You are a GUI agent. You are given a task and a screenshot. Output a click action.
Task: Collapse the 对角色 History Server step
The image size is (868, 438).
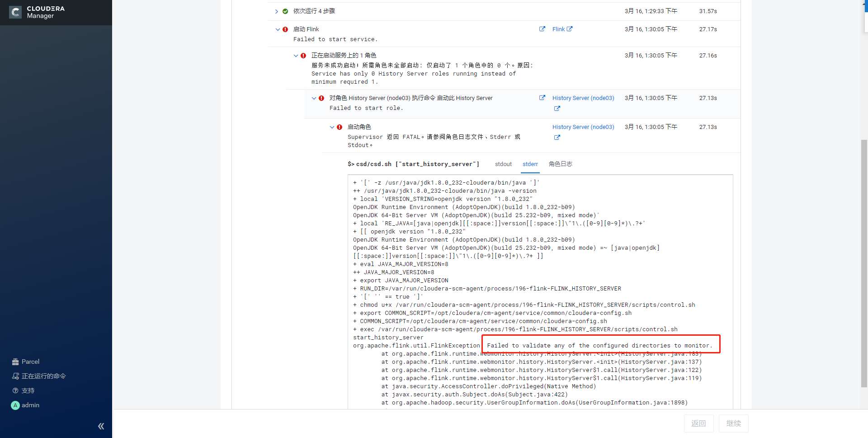pyautogui.click(x=314, y=98)
